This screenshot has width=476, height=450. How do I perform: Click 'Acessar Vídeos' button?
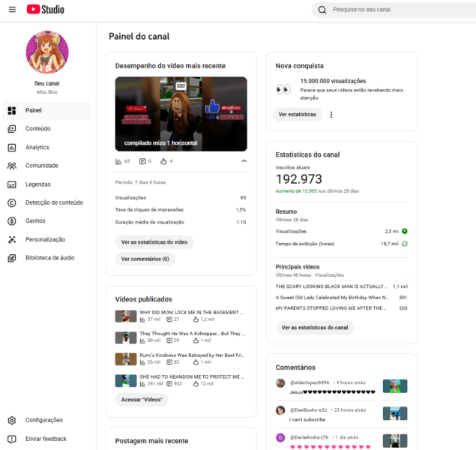(x=142, y=400)
